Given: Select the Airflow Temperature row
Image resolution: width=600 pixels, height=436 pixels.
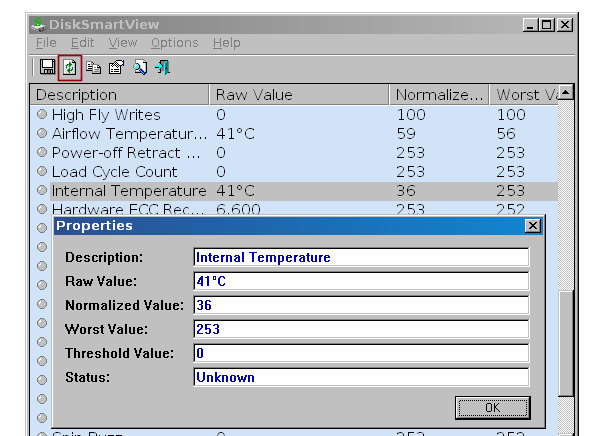Looking at the screenshot, I should [294, 134].
